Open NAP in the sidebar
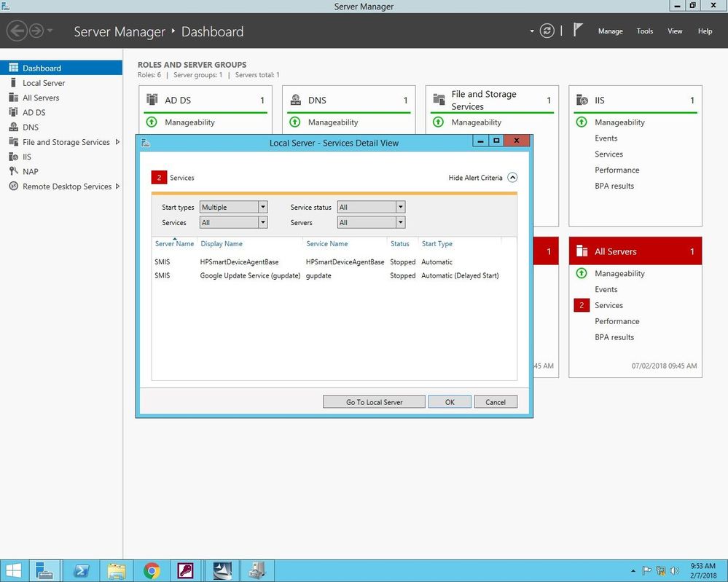 point(60,172)
